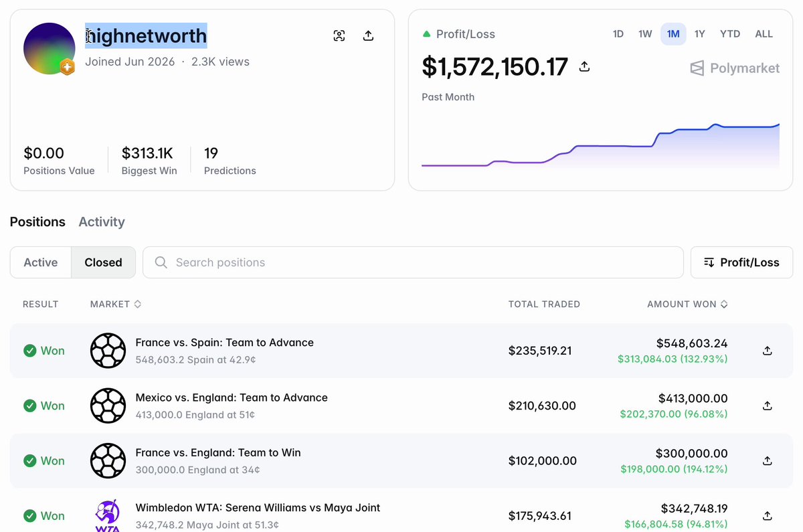Share the France vs. England position

pos(768,460)
